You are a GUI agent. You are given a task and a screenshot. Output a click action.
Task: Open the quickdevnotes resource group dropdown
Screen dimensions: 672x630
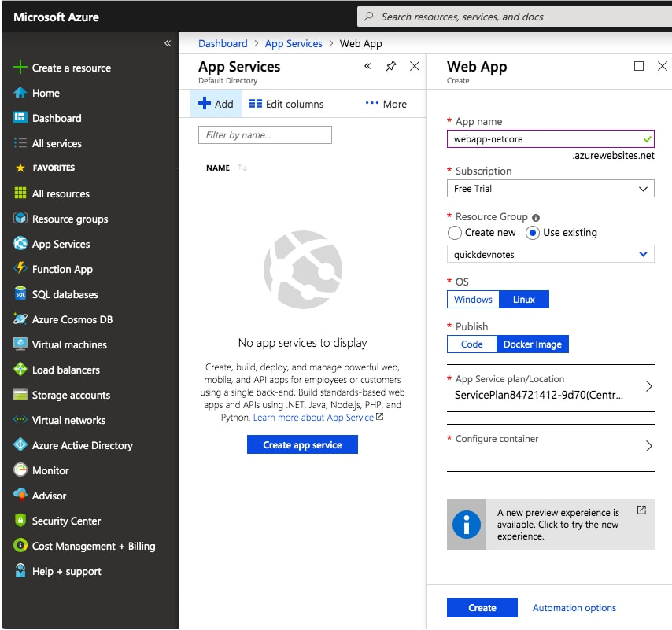pyautogui.click(x=551, y=254)
